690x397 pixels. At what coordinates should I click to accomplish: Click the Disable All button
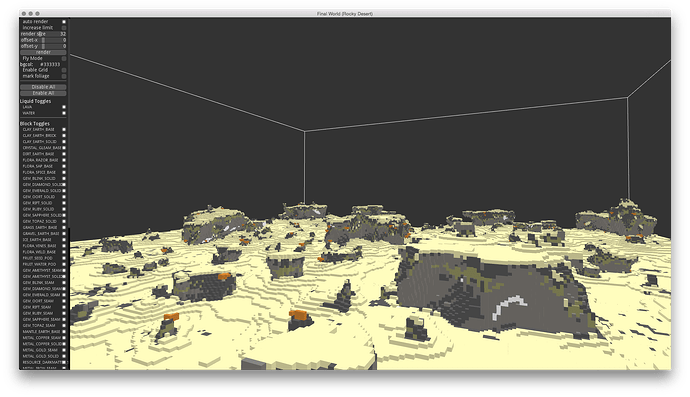click(x=43, y=87)
